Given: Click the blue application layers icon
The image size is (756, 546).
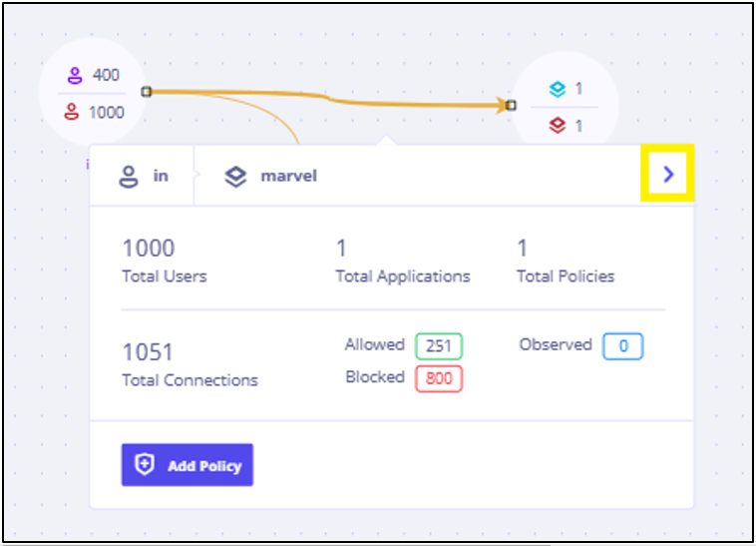Looking at the screenshot, I should [558, 89].
